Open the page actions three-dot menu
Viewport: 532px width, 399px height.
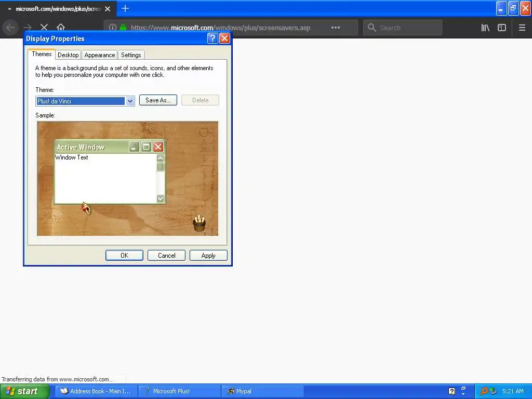pos(336,28)
